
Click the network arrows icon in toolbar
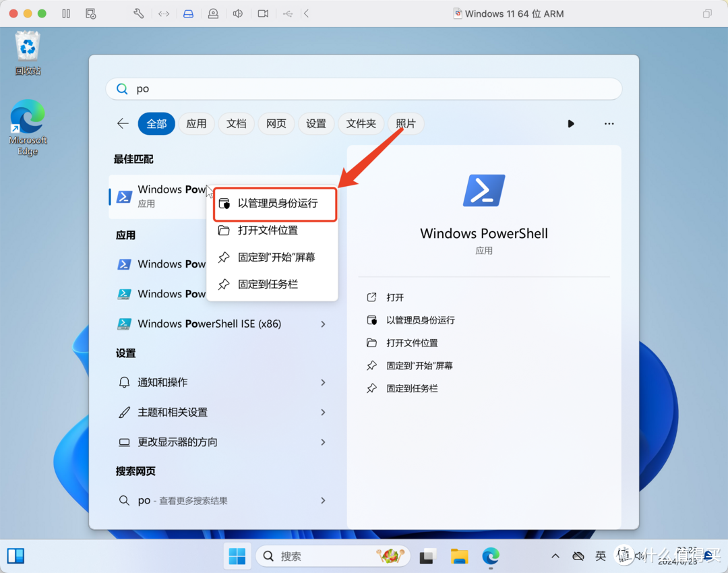coord(163,14)
